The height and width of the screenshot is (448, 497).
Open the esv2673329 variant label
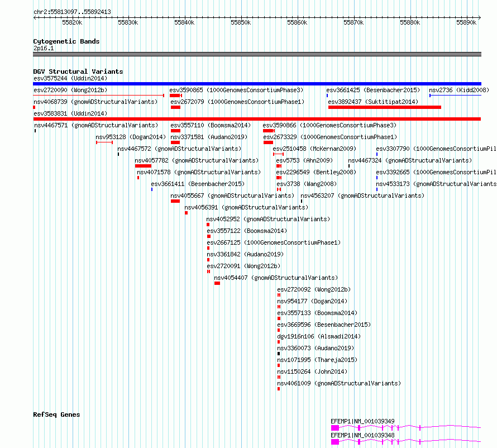330,137
